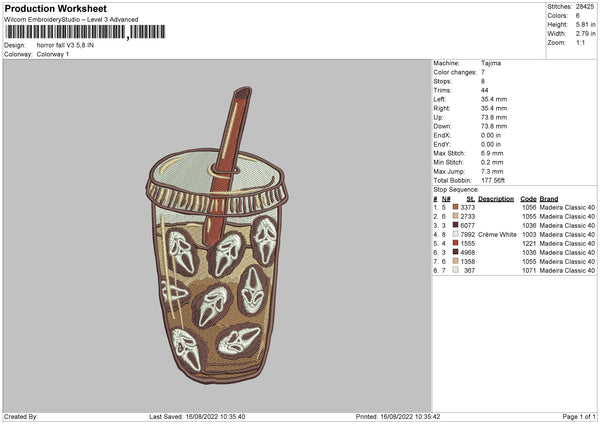The height and width of the screenshot is (424, 600).
Task: Click the Tajima machine value
Action: (491, 62)
